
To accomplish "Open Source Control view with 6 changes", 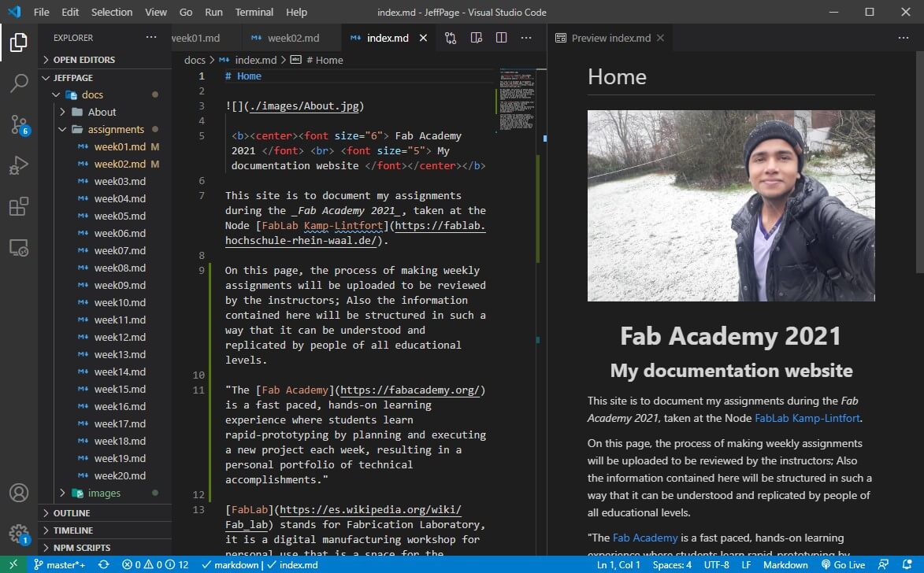I will click(x=18, y=125).
